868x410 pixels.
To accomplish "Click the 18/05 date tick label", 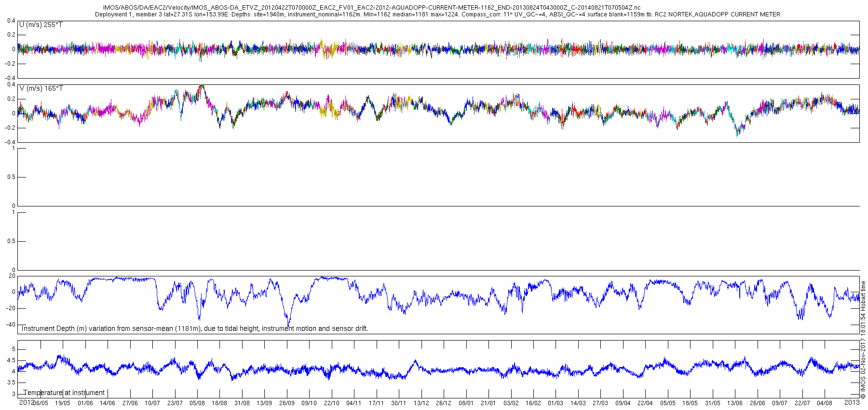I will tap(690, 403).
